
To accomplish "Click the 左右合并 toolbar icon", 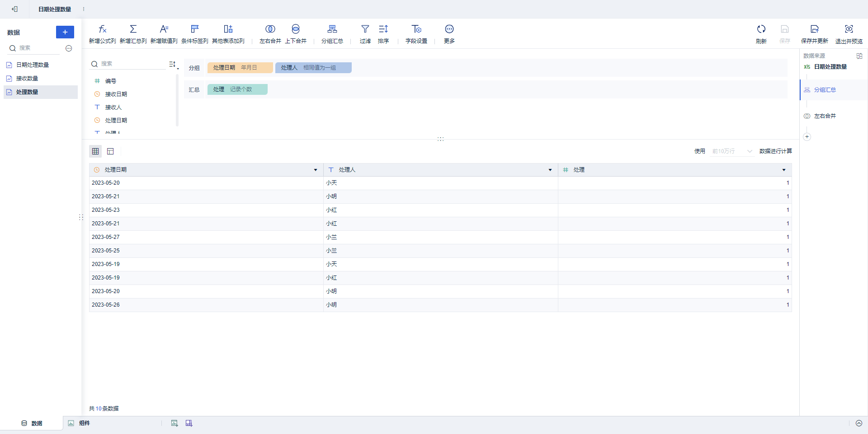I will (270, 29).
